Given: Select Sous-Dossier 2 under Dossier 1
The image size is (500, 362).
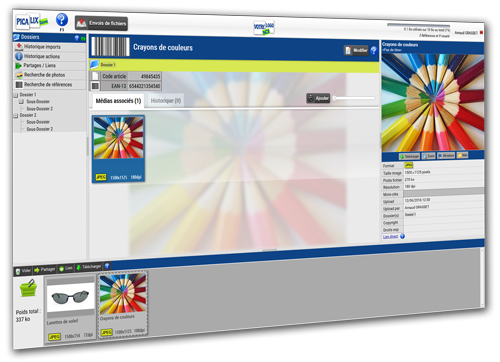Looking at the screenshot, I should (x=40, y=109).
